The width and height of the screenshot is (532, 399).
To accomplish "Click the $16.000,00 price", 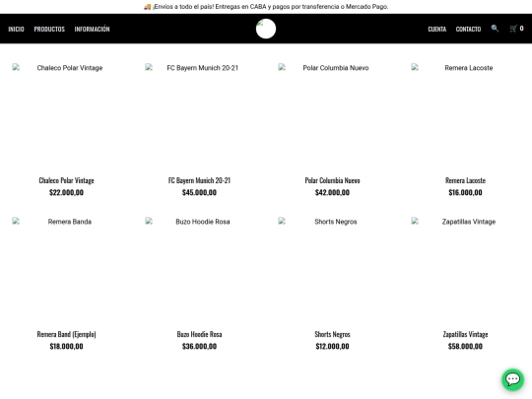I will [x=465, y=192].
